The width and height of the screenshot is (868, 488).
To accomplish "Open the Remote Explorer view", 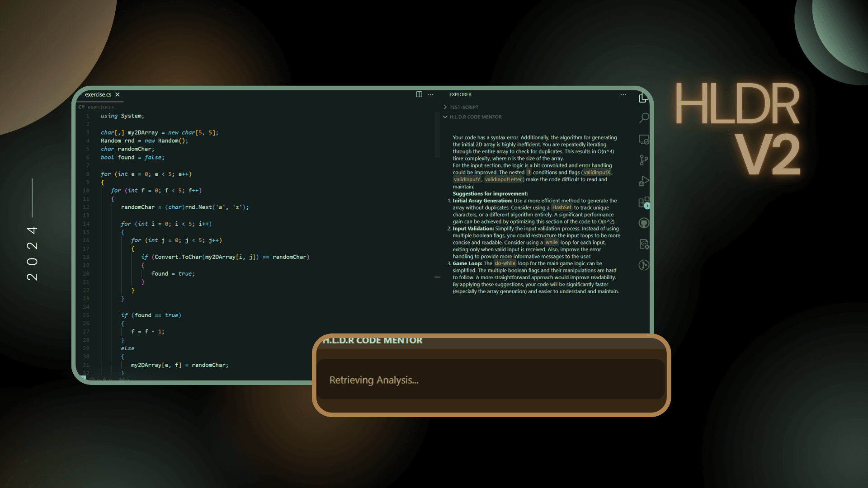I will click(644, 140).
